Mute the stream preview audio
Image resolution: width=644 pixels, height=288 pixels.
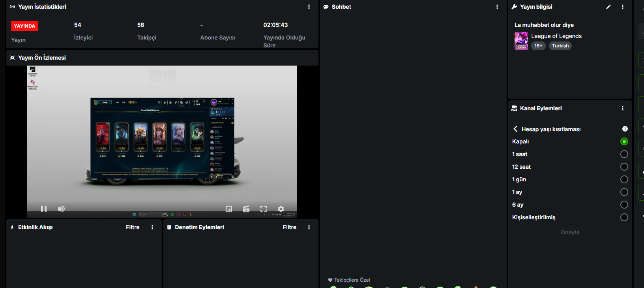[61, 209]
